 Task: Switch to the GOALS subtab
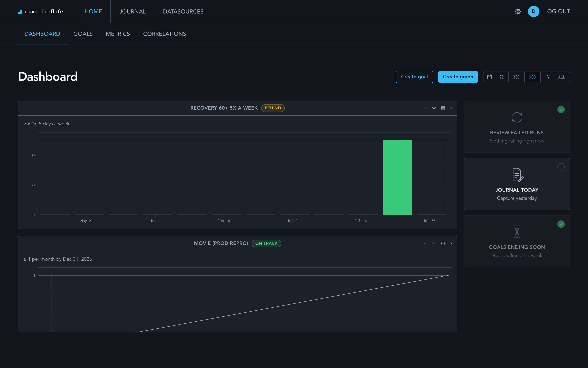pos(83,34)
